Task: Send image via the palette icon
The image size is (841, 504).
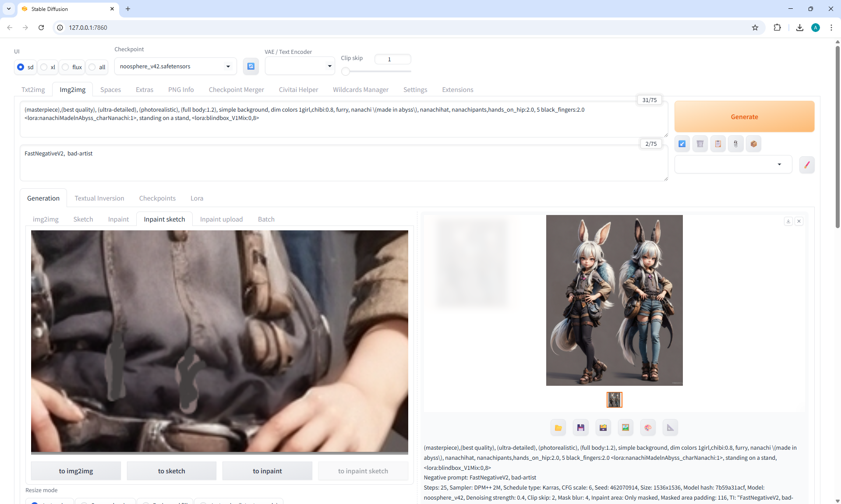Action: click(x=648, y=428)
